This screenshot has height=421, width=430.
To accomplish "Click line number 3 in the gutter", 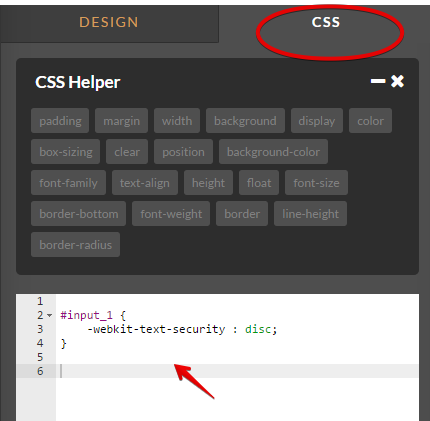I will tap(40, 329).
